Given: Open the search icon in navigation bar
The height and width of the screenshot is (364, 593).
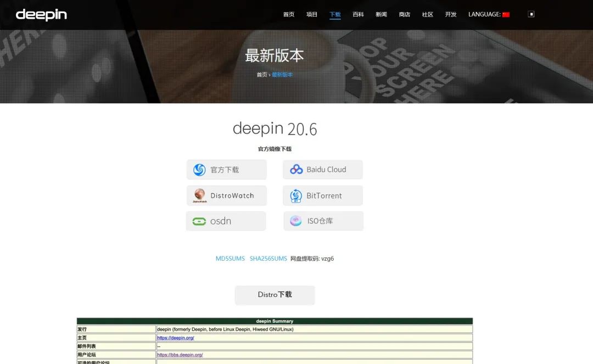Looking at the screenshot, I should coord(530,13).
